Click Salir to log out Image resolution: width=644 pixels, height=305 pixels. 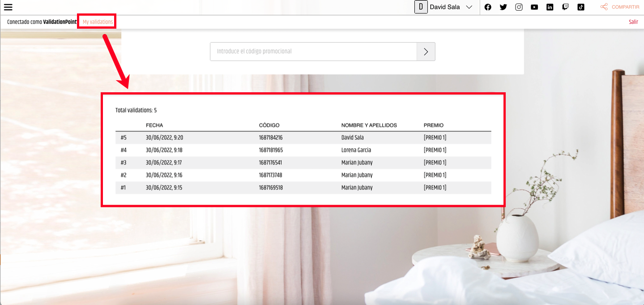(633, 22)
